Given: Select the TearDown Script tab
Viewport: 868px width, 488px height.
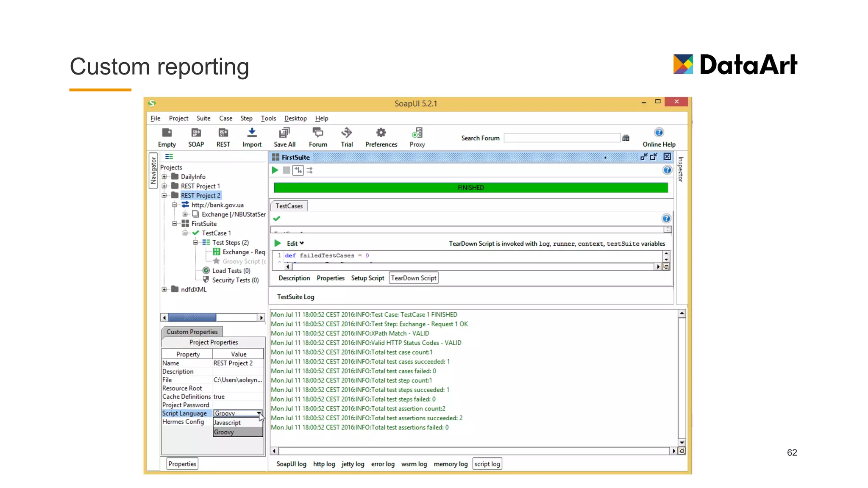Looking at the screenshot, I should [x=414, y=278].
